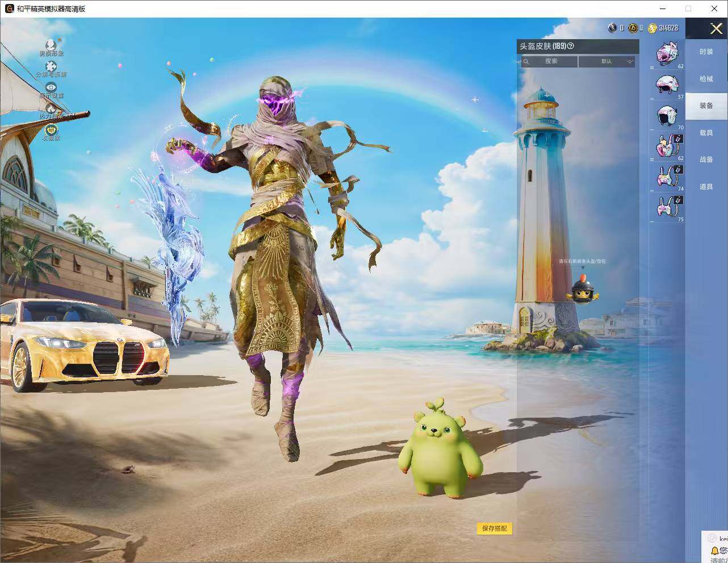Switch to the 时装 tab
728x563 pixels.
click(x=706, y=52)
